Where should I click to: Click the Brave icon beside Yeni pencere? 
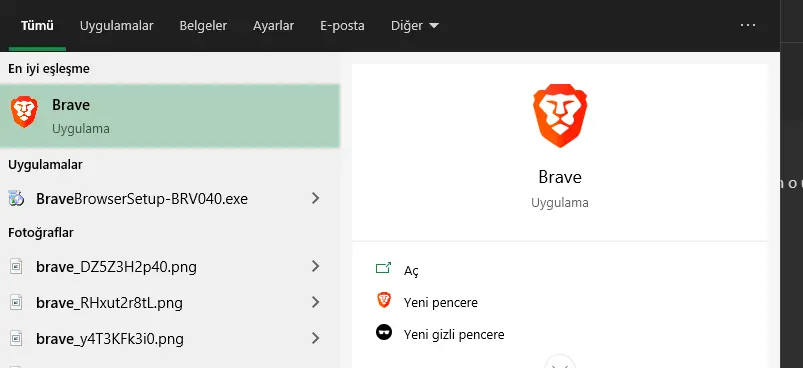point(384,300)
